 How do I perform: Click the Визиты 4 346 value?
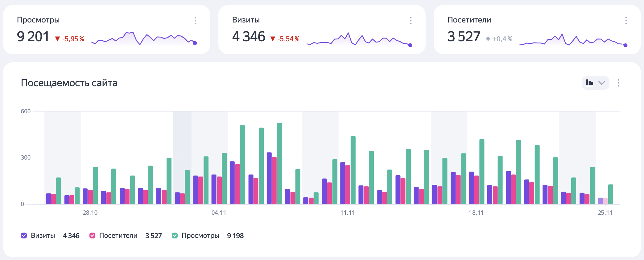tap(249, 37)
